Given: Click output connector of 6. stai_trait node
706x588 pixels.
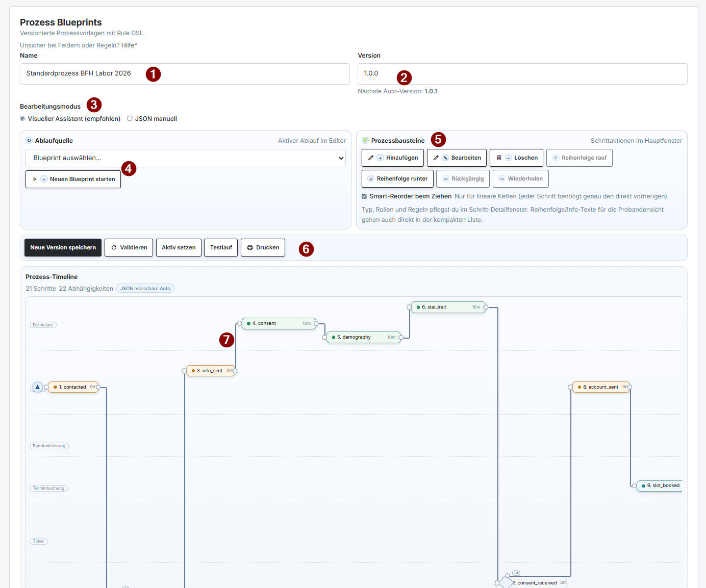Looking at the screenshot, I should click(486, 307).
